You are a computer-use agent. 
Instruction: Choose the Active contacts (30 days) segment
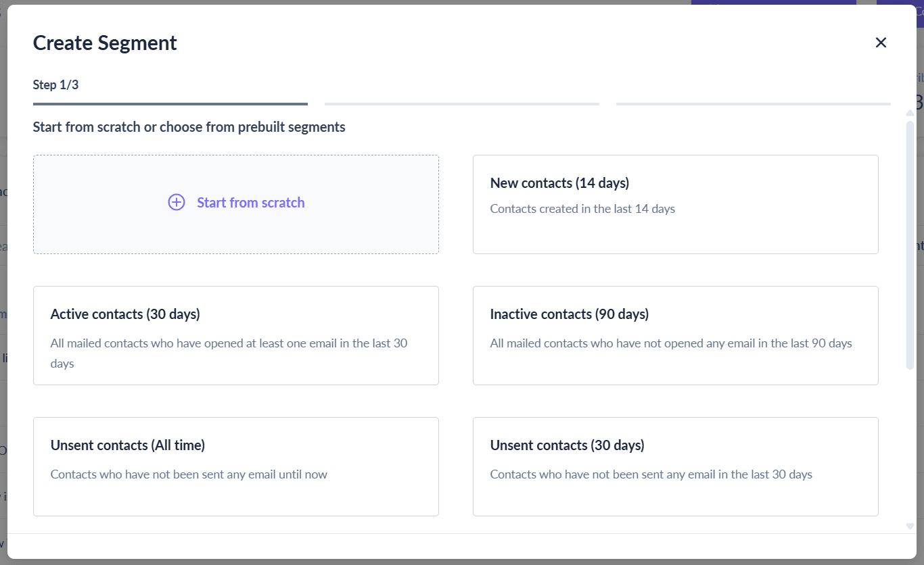235,335
